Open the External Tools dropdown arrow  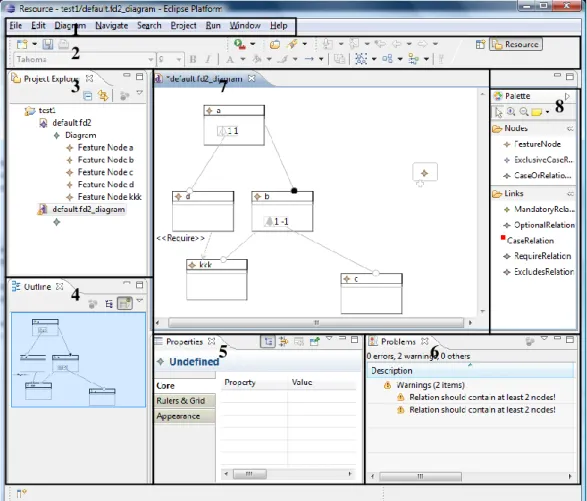point(253,44)
